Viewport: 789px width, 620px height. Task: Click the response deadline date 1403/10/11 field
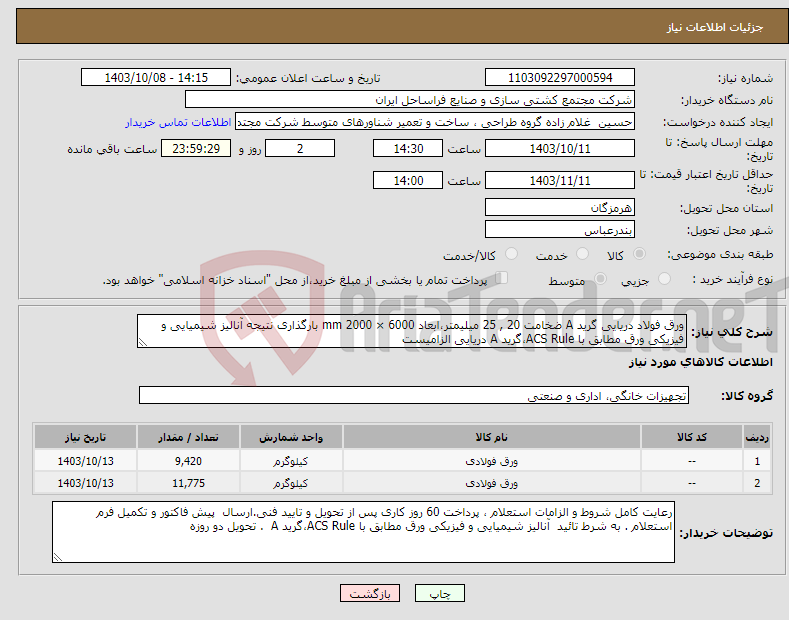[560, 148]
